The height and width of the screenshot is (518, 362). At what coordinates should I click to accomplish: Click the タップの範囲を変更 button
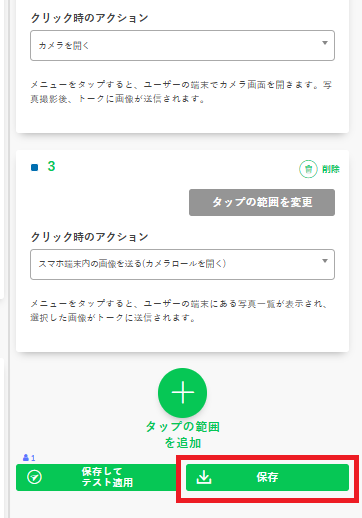[x=262, y=202]
